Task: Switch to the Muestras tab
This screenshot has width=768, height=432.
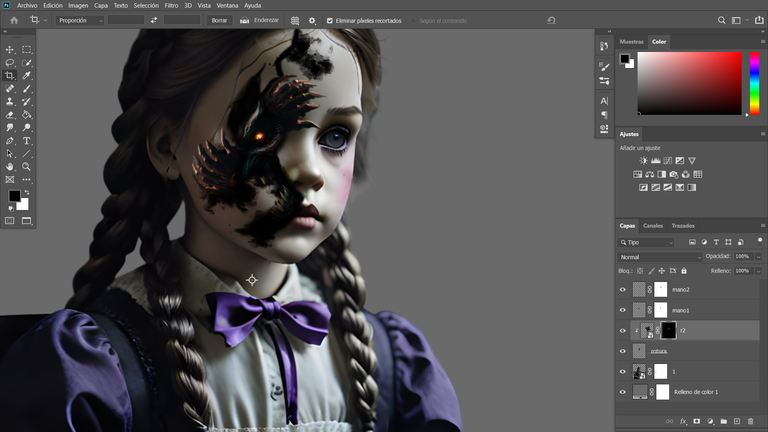Action: coord(631,42)
